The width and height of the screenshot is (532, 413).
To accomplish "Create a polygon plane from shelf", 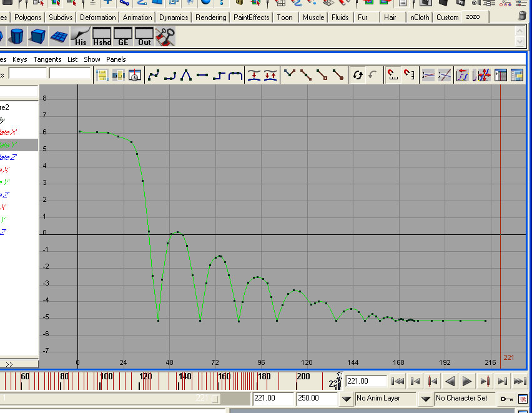I will coord(59,36).
